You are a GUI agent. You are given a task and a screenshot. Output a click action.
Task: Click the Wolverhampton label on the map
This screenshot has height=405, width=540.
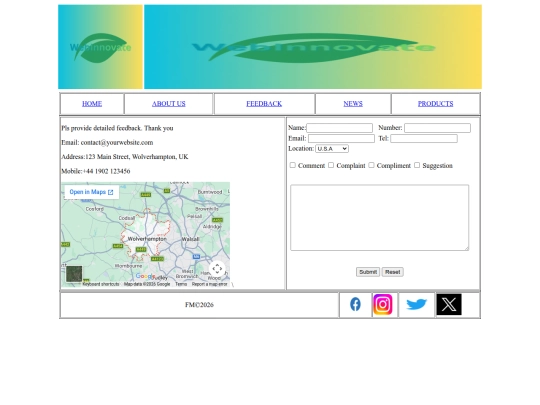(x=147, y=239)
